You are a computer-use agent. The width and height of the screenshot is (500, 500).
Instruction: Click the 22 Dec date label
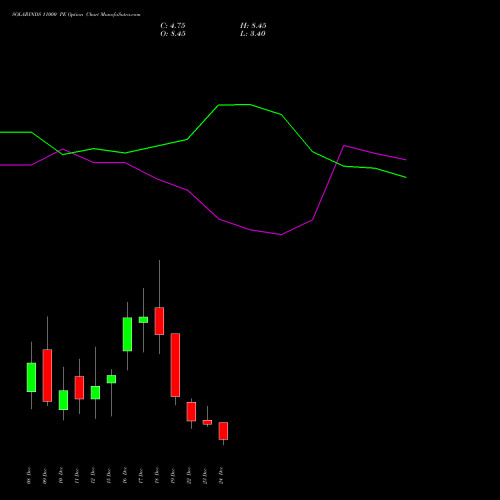tap(189, 476)
